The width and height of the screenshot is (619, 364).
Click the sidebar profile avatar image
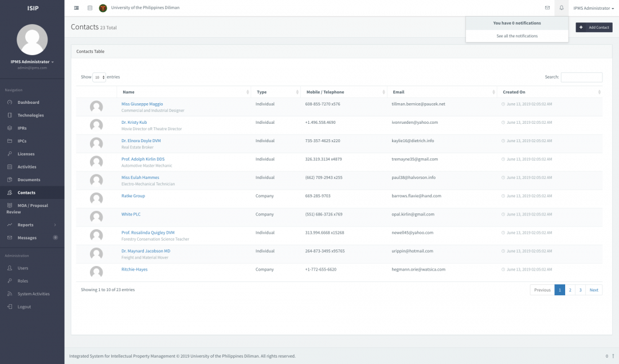coord(32,40)
